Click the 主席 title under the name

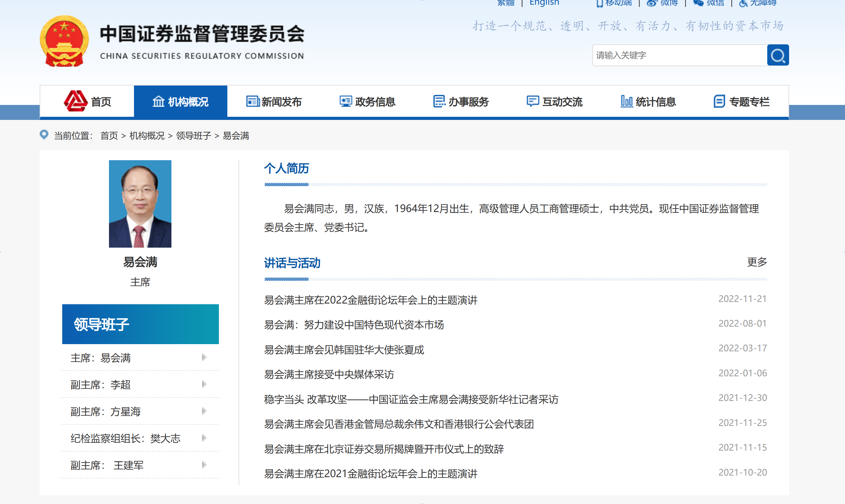point(140,282)
